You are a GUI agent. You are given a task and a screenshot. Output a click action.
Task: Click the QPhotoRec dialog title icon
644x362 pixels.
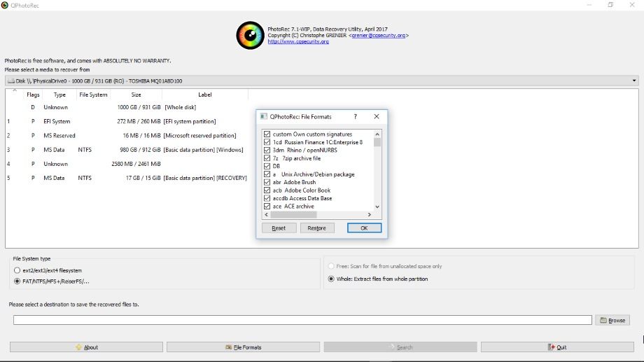click(264, 117)
